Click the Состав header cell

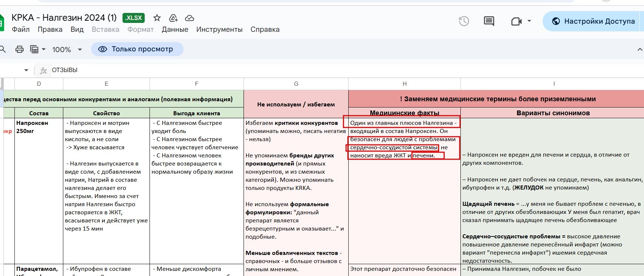pos(39,113)
